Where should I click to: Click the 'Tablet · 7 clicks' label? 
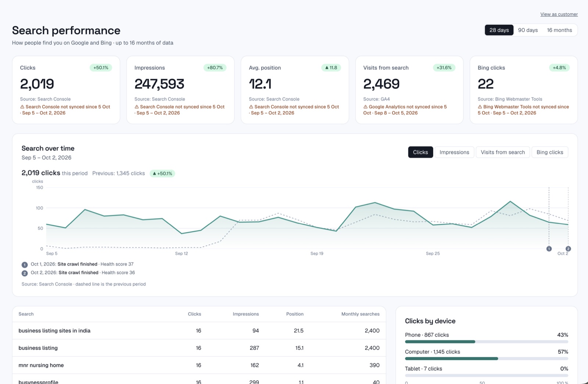point(423,369)
